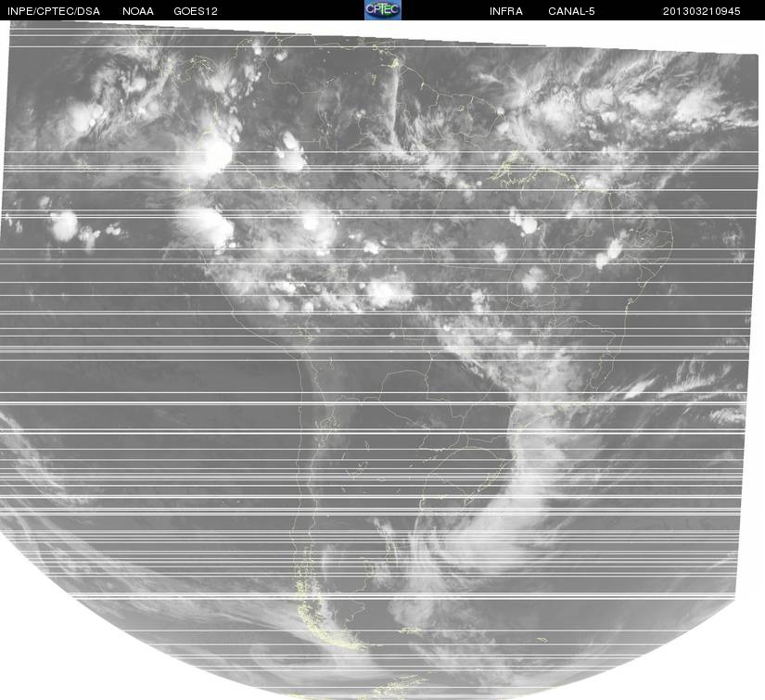The image size is (765, 700).
Task: Click the CANAL-5 channel label
Action: pos(571,11)
